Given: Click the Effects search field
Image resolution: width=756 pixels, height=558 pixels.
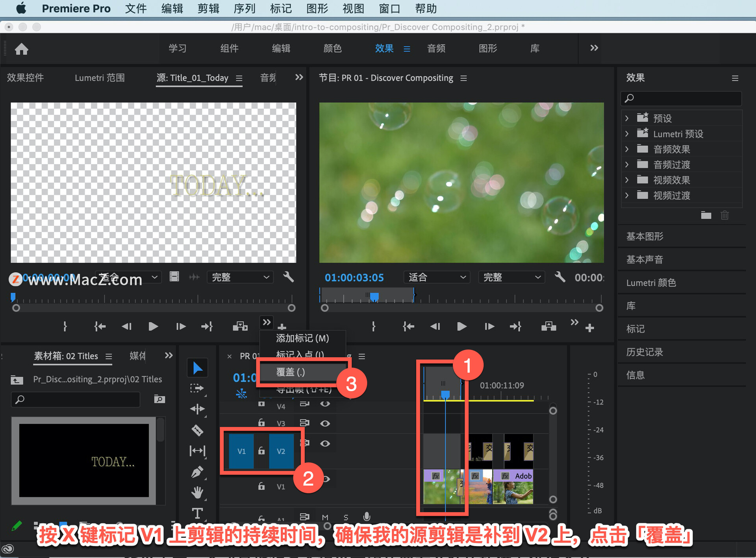Looking at the screenshot, I should pyautogui.click(x=681, y=98).
